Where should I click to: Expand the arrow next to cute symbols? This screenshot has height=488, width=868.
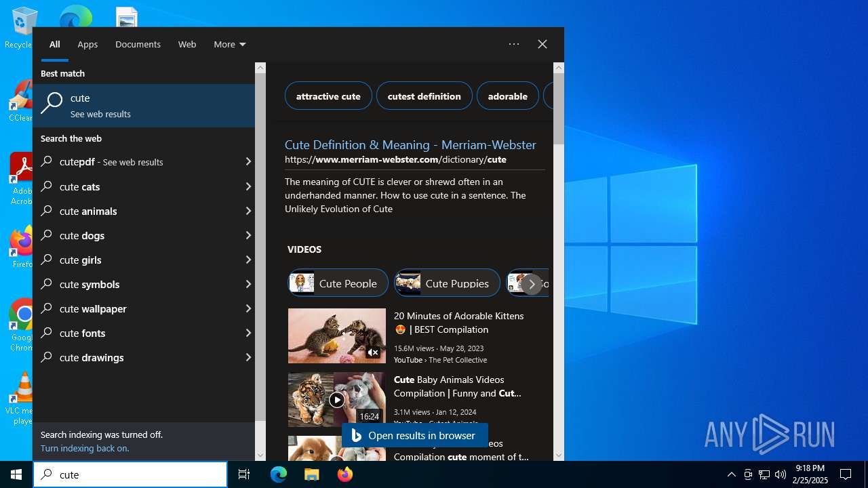pos(248,284)
